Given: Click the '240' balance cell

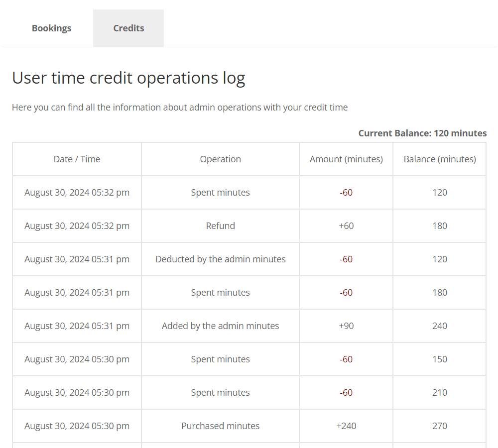Looking at the screenshot, I should click(x=440, y=326).
